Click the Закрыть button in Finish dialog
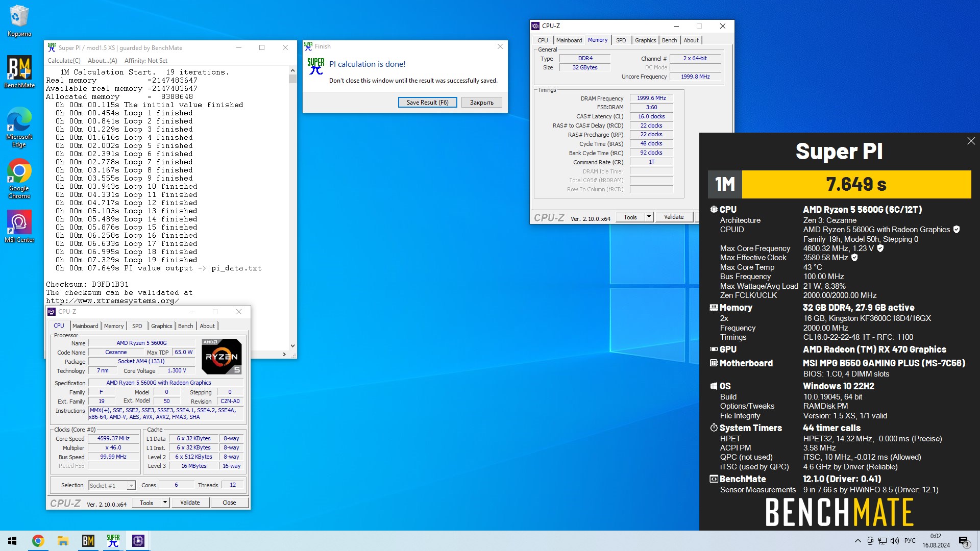The image size is (980, 551). (x=481, y=103)
